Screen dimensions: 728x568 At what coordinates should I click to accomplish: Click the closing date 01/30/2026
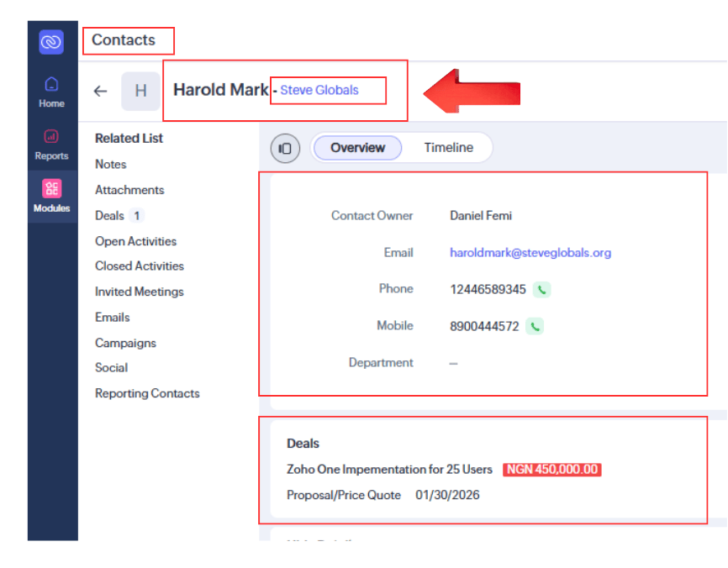(447, 496)
